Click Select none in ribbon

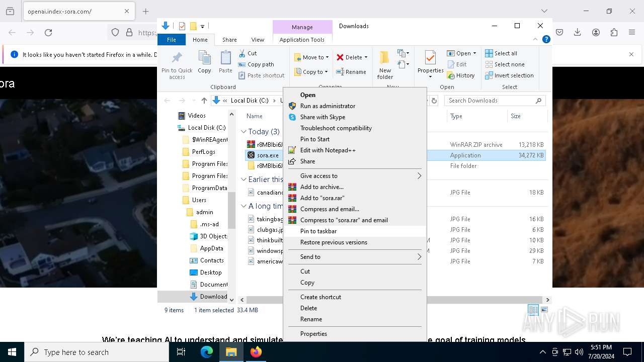(x=505, y=64)
